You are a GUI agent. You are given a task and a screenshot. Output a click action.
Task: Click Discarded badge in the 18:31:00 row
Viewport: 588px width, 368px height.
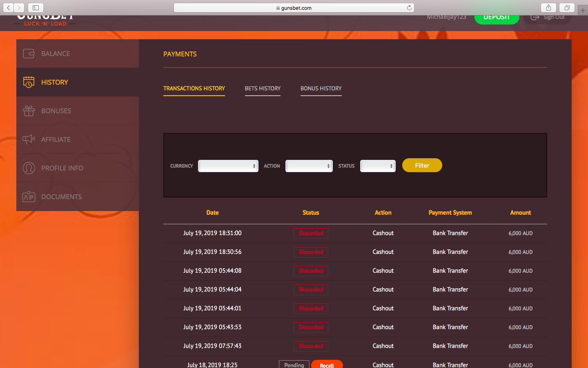click(x=311, y=233)
